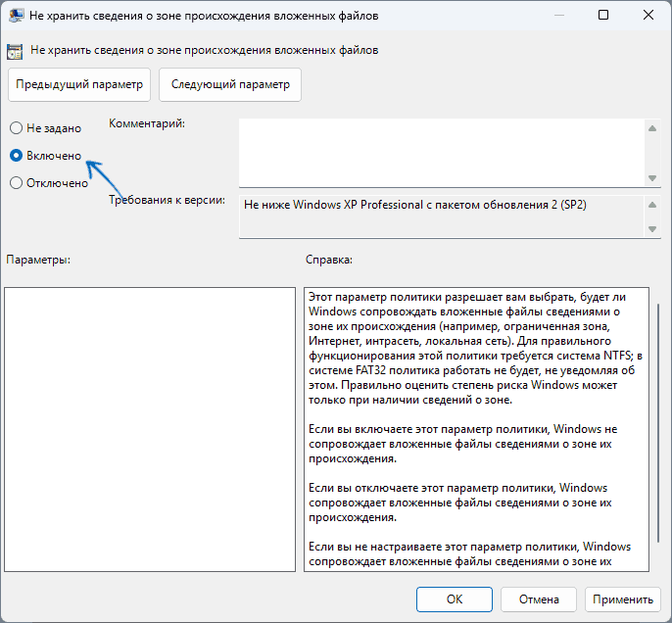
Task: Click Применить to apply changes
Action: 622,599
